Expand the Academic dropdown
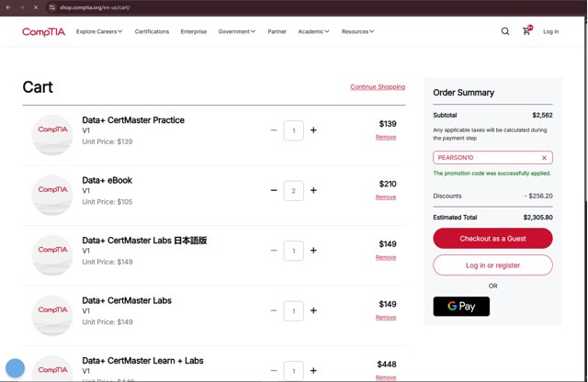 click(x=313, y=31)
